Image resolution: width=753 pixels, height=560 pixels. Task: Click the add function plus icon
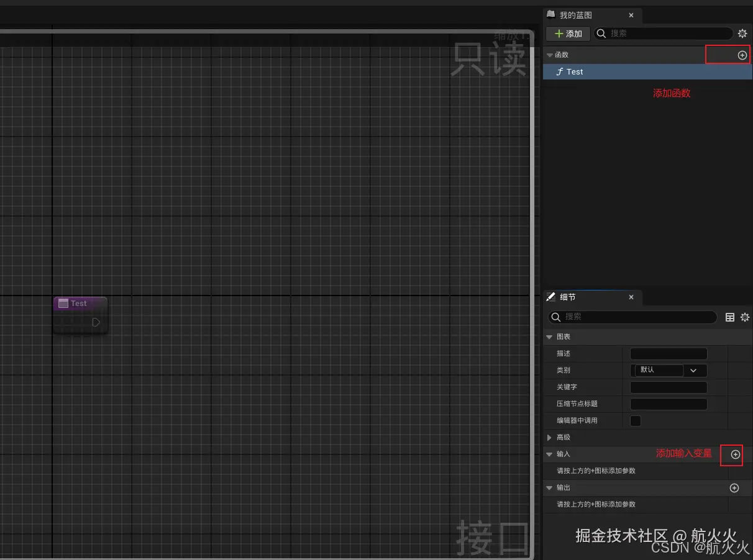coord(742,55)
